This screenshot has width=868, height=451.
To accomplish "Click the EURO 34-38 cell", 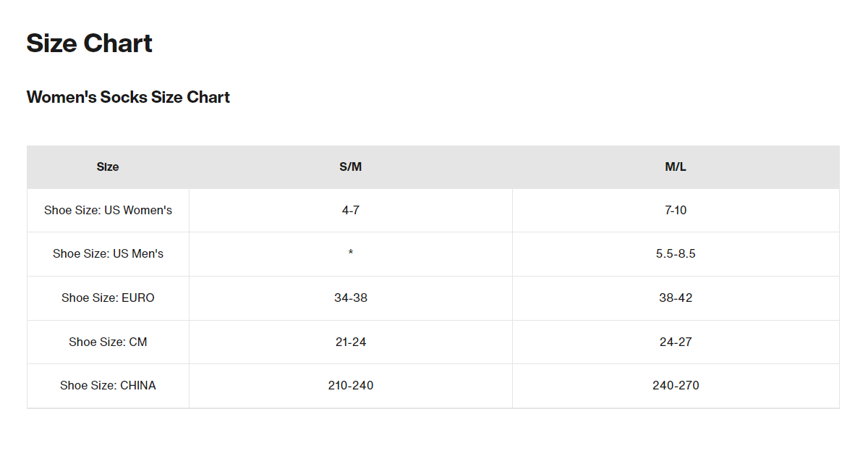I will pyautogui.click(x=350, y=298).
